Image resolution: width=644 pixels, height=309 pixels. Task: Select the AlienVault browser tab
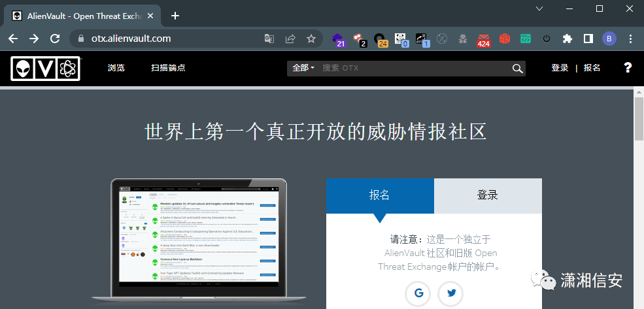click(x=82, y=16)
